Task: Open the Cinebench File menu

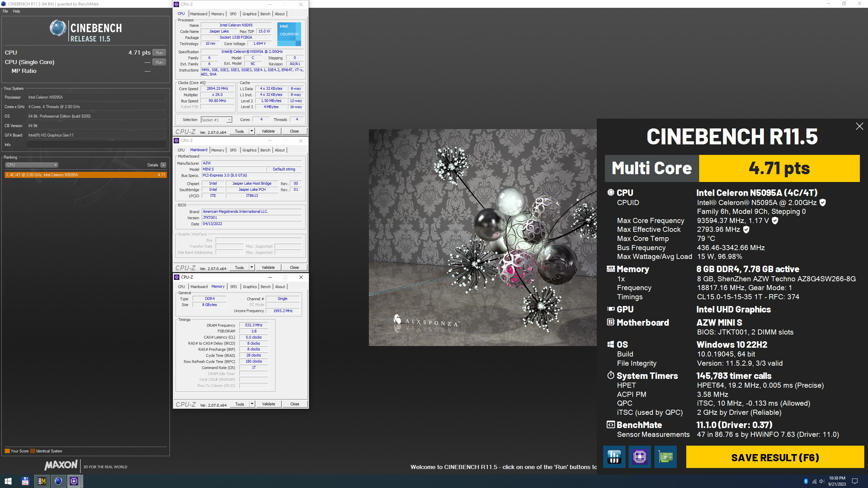Action: click(5, 11)
